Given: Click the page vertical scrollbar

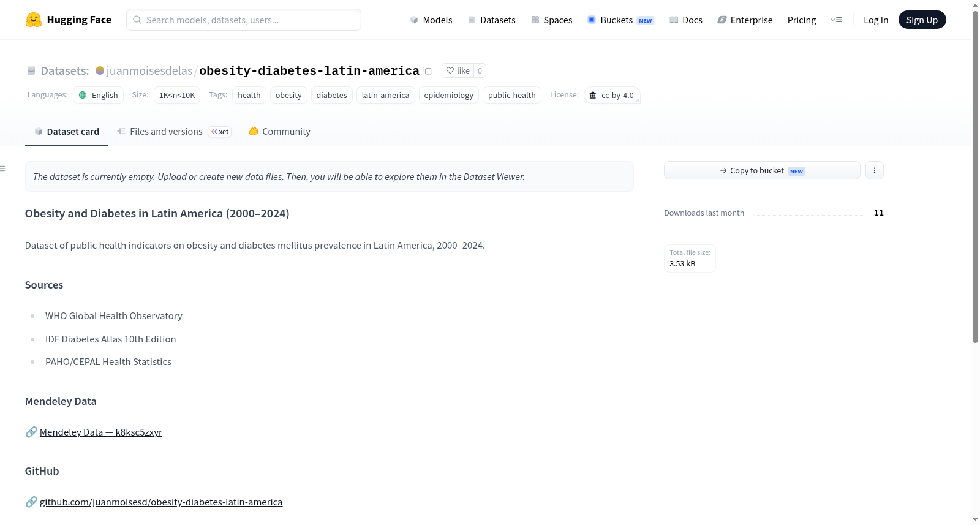Looking at the screenshot, I should 975,176.
